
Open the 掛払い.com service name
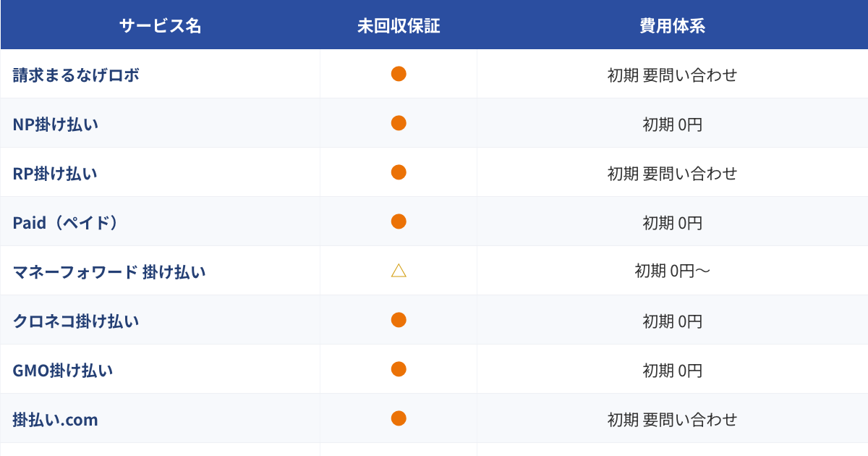pyautogui.click(x=55, y=419)
